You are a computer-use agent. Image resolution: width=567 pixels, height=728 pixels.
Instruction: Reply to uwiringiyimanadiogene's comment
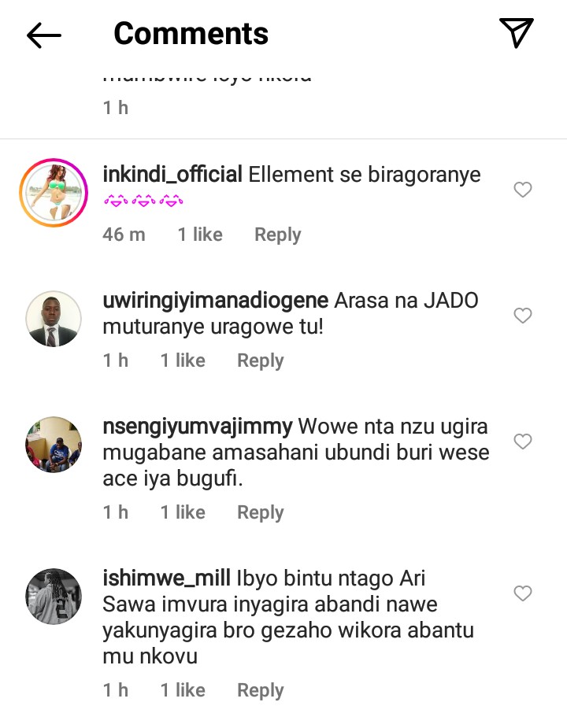[260, 360]
